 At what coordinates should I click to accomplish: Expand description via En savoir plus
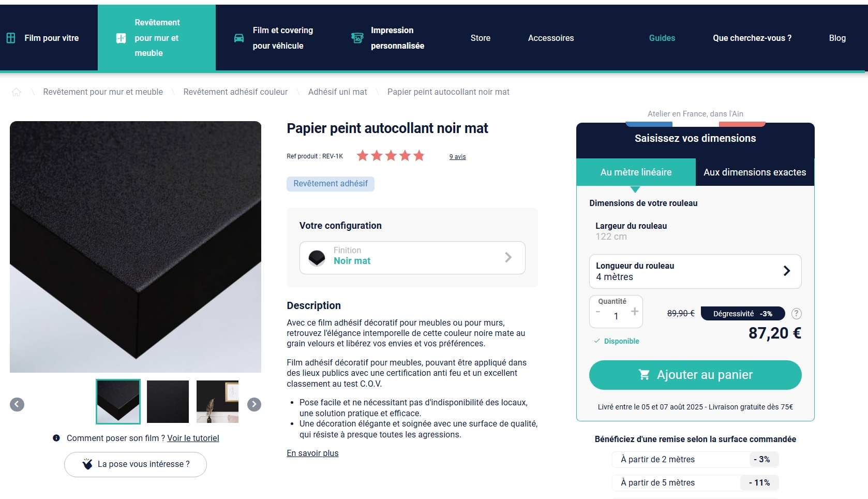[x=312, y=453]
